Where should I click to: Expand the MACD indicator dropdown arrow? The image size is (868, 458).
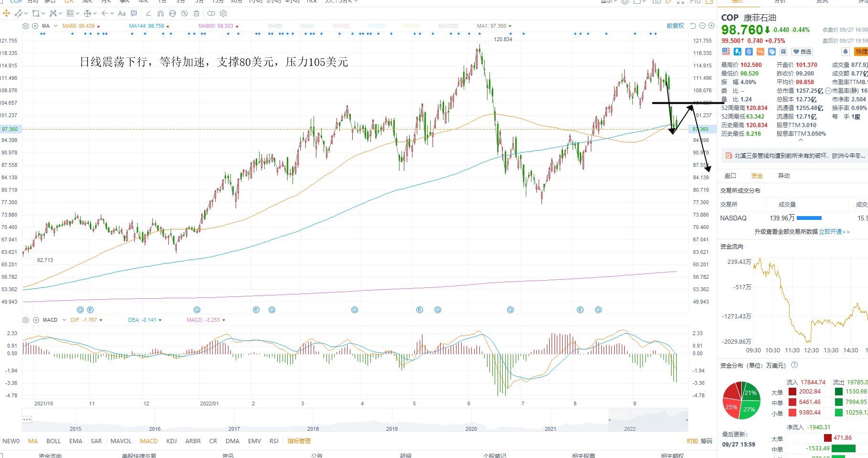click(x=64, y=320)
